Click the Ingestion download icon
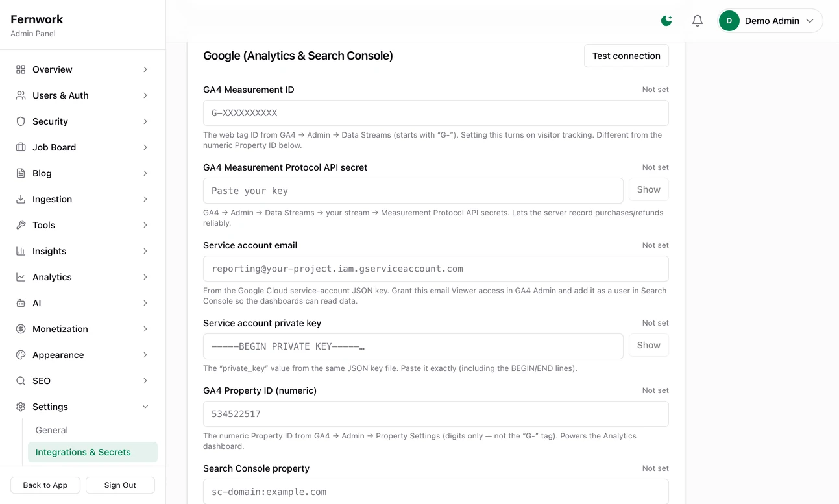 point(21,199)
